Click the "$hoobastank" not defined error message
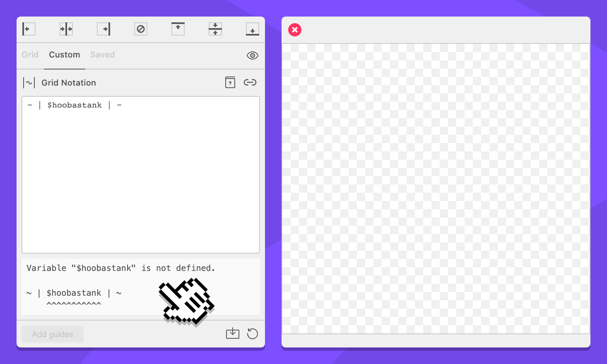Image resolution: width=607 pixels, height=364 pixels. point(120,268)
